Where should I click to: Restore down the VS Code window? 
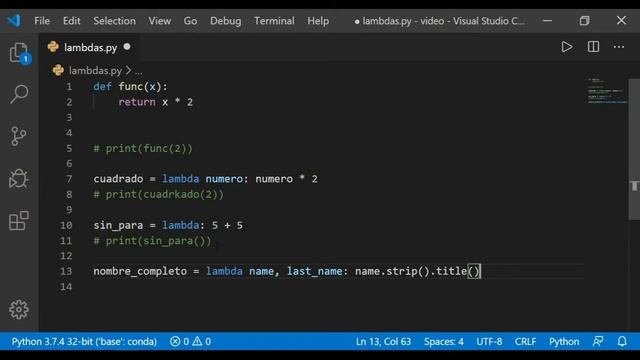[x=584, y=20]
